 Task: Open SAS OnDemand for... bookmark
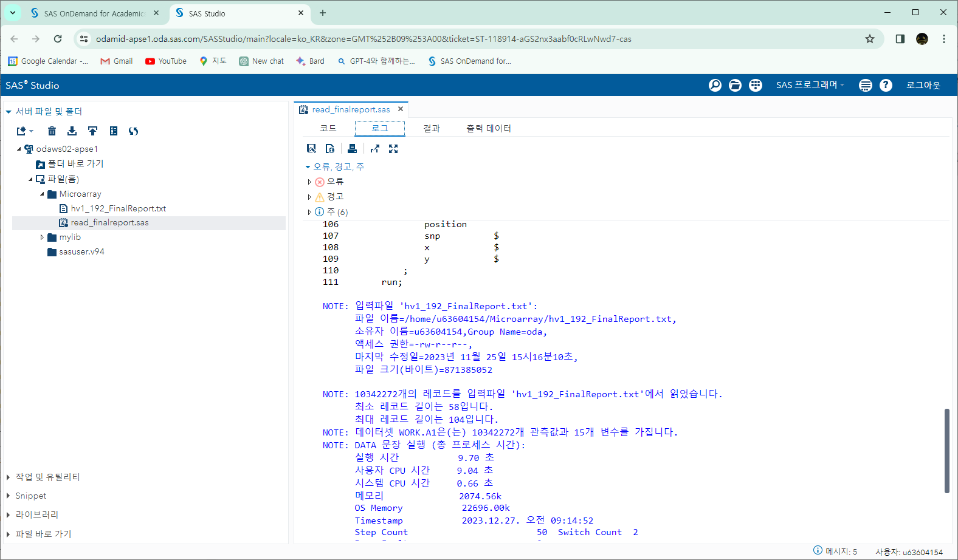[x=469, y=61]
